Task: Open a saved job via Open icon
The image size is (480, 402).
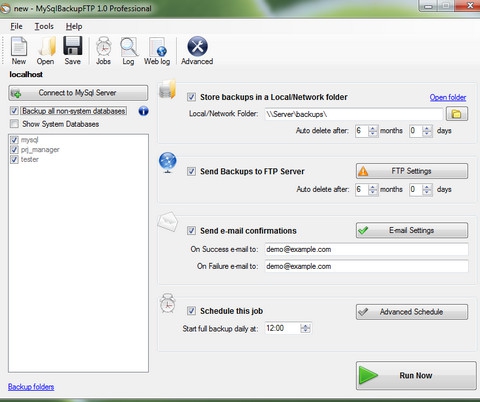Action: click(x=46, y=51)
